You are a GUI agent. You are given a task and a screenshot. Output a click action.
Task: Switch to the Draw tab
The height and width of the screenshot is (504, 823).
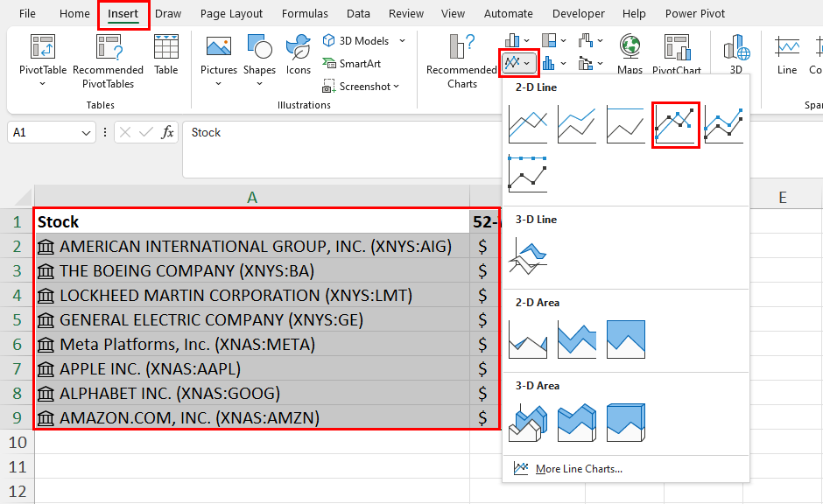click(168, 14)
